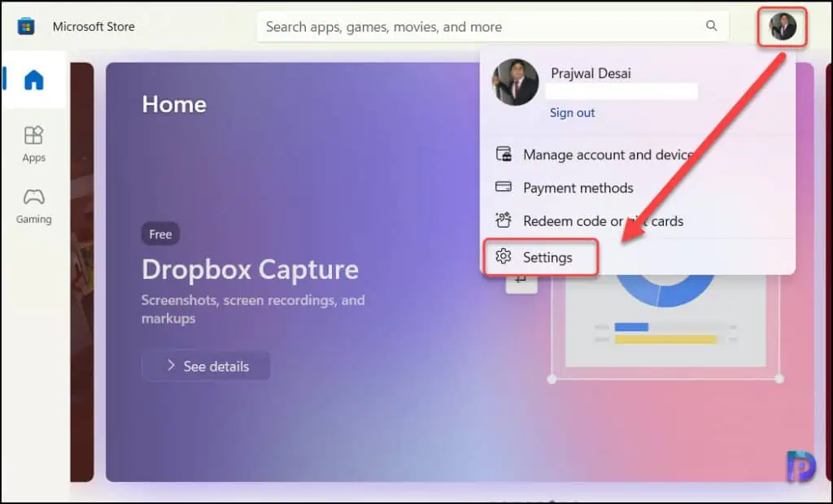Click the Manage account and devices icon

click(x=504, y=154)
